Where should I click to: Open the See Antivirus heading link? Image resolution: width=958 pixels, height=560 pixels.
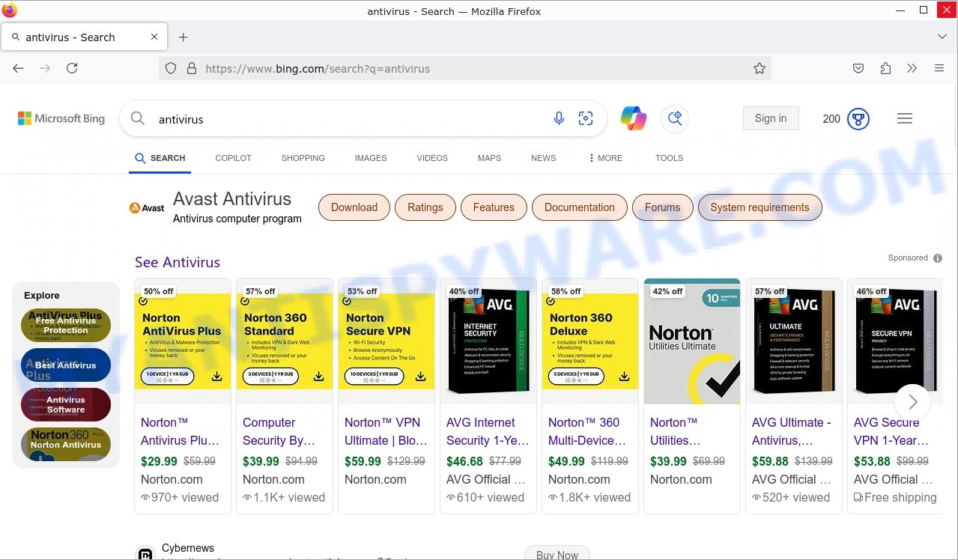pyautogui.click(x=178, y=262)
